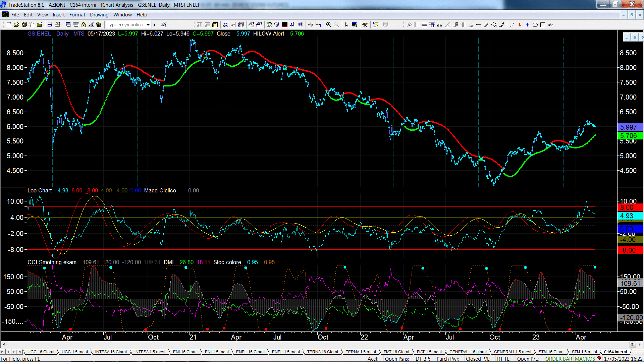Click the Stoc colore indicator label
The height and width of the screenshot is (362, 644).
[227, 262]
